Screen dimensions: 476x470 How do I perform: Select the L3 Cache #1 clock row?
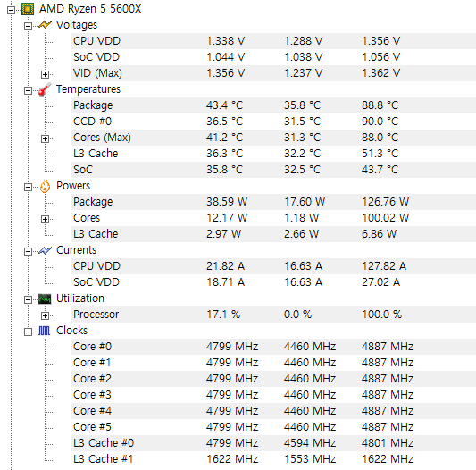273,459
